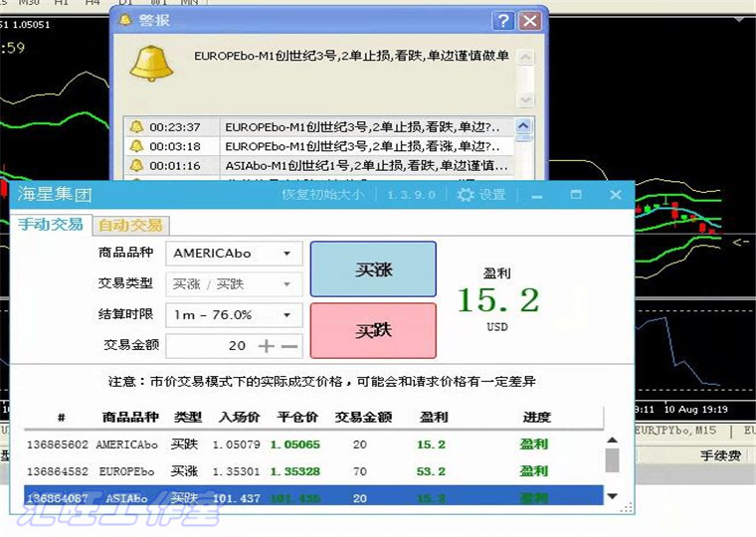Open the 交易类型 买涨/买跌 dropdown
This screenshot has height=537, width=756.
coord(234,284)
